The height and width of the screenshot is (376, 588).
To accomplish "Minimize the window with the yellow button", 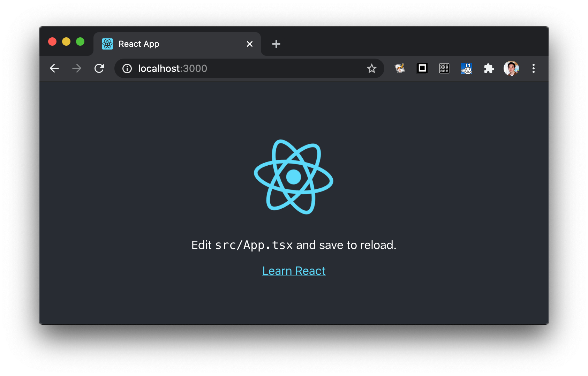I will coord(66,42).
